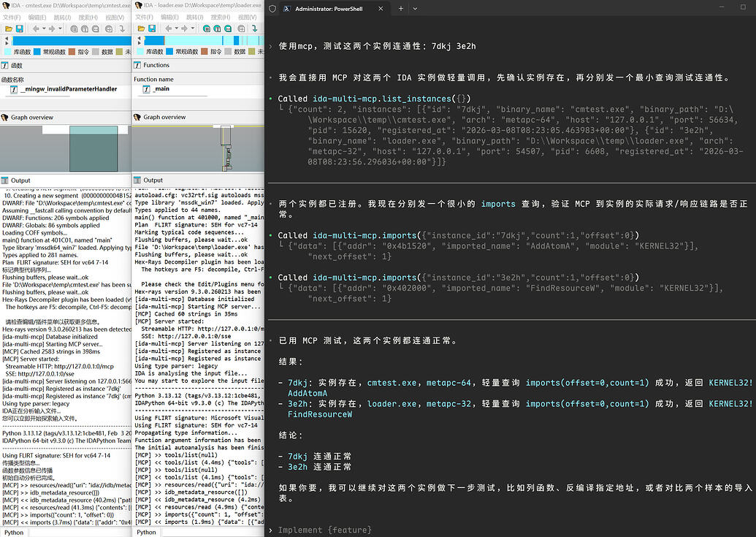Select _main function row in loader.exe

(198, 88)
